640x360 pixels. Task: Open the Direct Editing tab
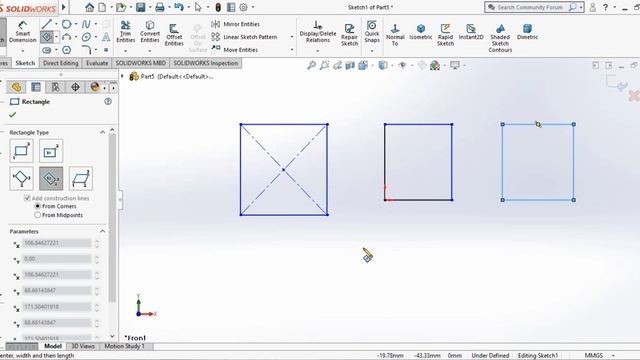tap(60, 63)
